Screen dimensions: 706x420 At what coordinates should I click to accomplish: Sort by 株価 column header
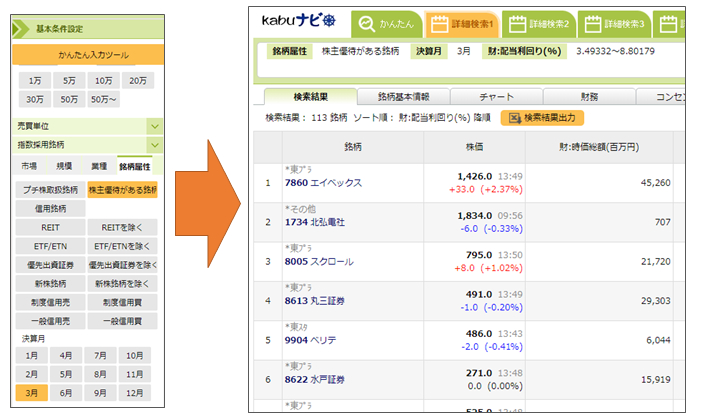[x=475, y=147]
